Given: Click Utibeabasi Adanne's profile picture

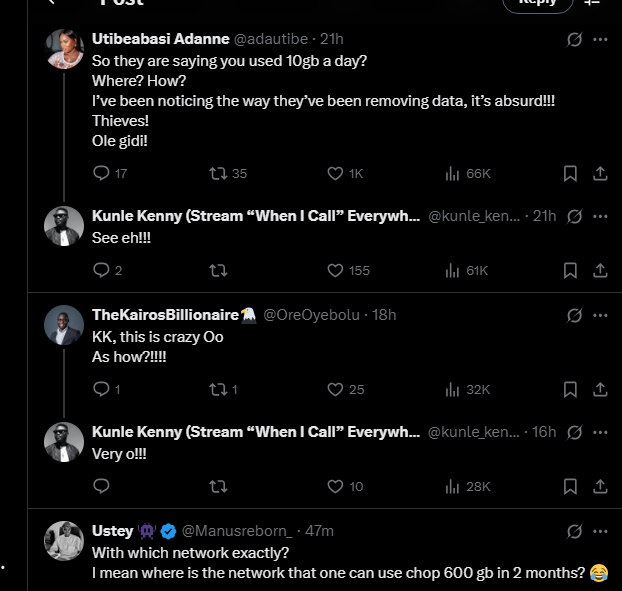Looking at the screenshot, I should point(64,47).
